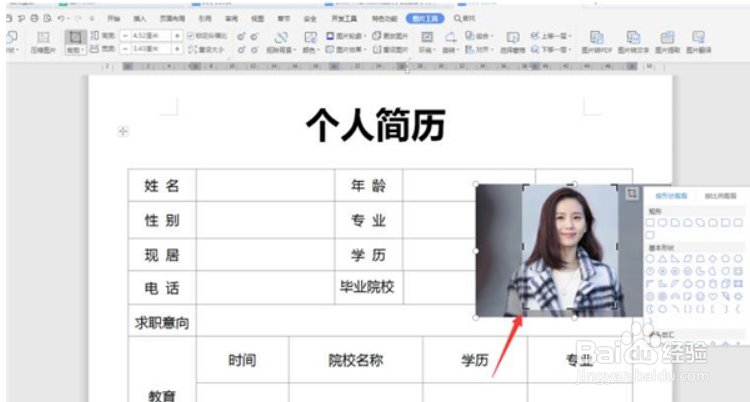Screen dimensions: 750x402
Task: Open the Insert (插入) ribbon tab
Action: [140, 19]
